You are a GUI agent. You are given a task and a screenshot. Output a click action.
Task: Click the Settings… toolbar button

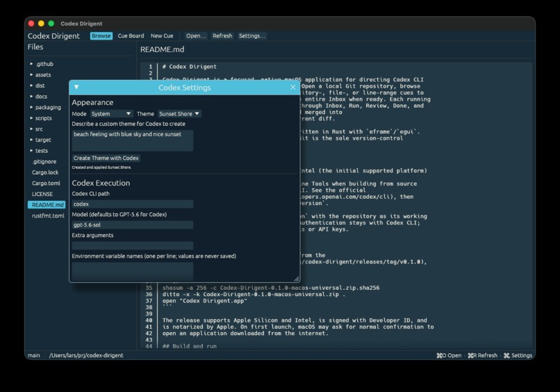pyautogui.click(x=252, y=35)
